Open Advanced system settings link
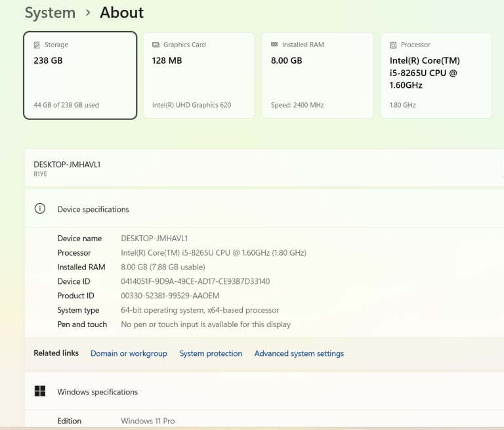504x430 pixels. (x=299, y=353)
